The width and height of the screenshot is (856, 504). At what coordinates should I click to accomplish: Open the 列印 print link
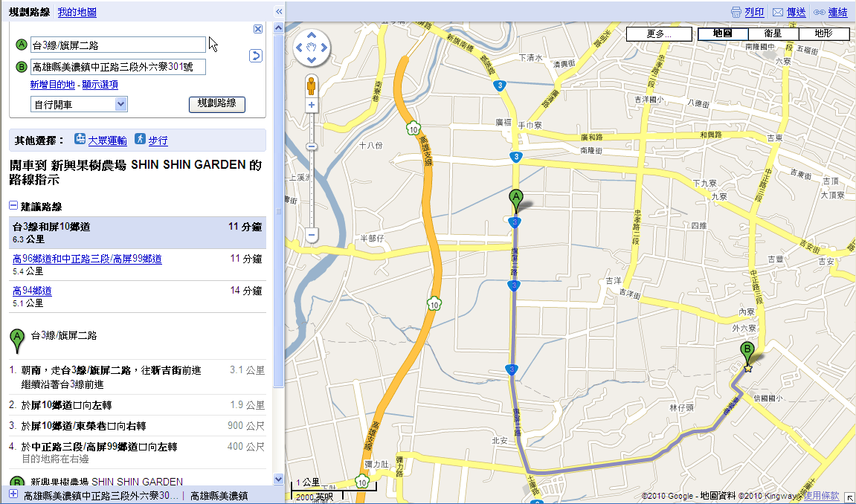[754, 12]
